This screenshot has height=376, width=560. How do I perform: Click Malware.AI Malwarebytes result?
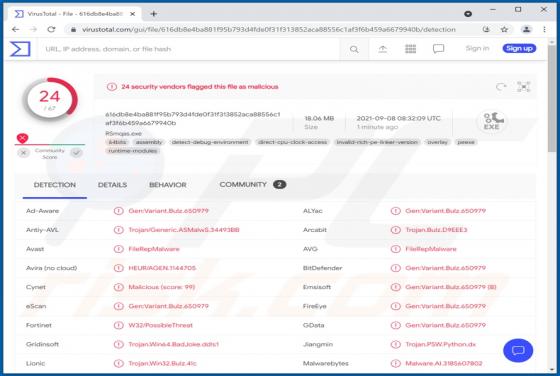[x=444, y=364]
